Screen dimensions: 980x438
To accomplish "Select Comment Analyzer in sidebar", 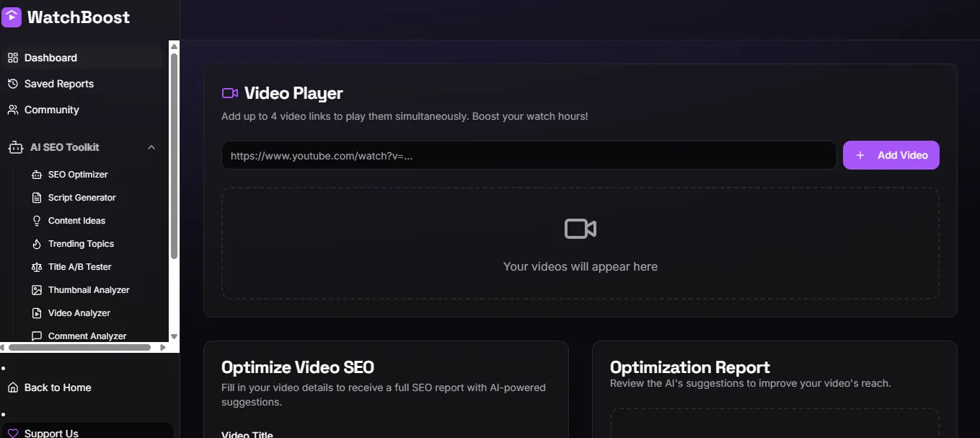I will (87, 336).
